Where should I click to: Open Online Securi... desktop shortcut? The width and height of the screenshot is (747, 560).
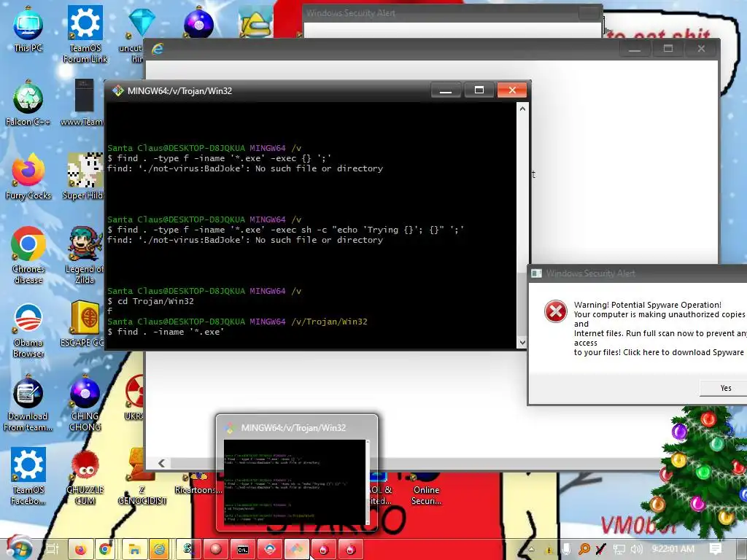click(x=426, y=488)
